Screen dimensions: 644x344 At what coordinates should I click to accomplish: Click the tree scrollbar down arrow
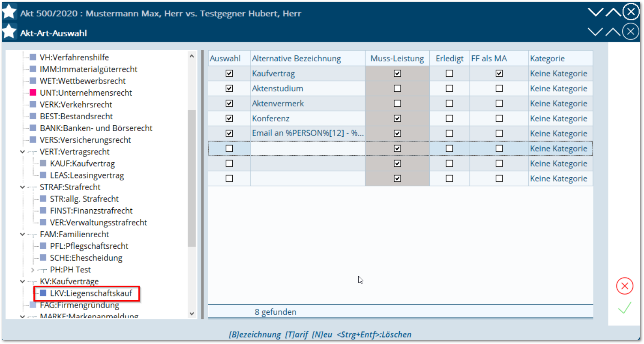point(192,314)
